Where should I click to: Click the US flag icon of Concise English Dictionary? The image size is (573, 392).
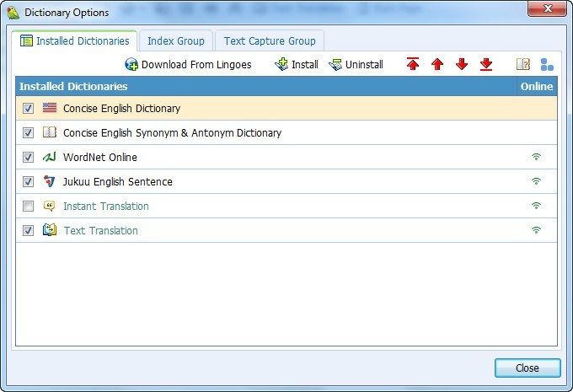click(50, 108)
